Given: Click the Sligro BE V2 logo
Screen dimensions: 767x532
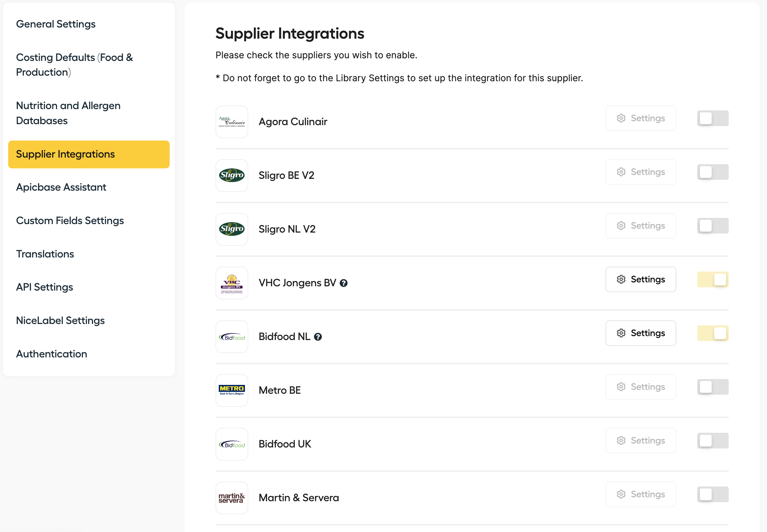Looking at the screenshot, I should pyautogui.click(x=232, y=175).
